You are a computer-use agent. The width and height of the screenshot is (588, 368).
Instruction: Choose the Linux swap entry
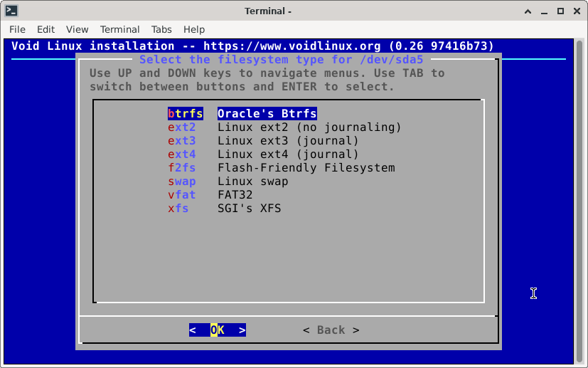coord(228,182)
